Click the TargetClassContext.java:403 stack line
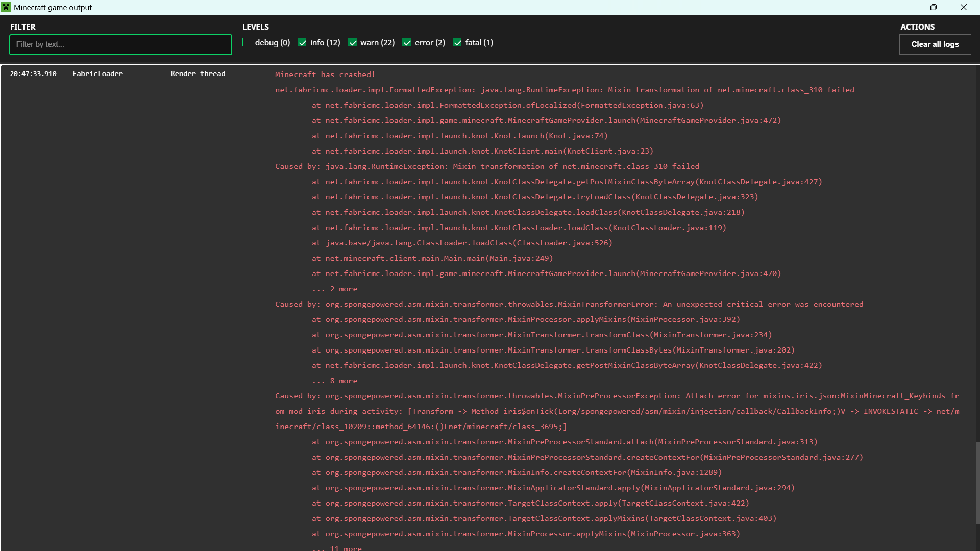 tap(544, 518)
